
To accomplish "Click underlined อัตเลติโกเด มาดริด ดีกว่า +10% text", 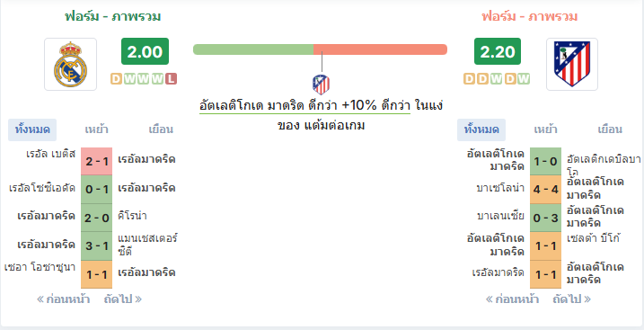I will pyautogui.click(x=304, y=105).
